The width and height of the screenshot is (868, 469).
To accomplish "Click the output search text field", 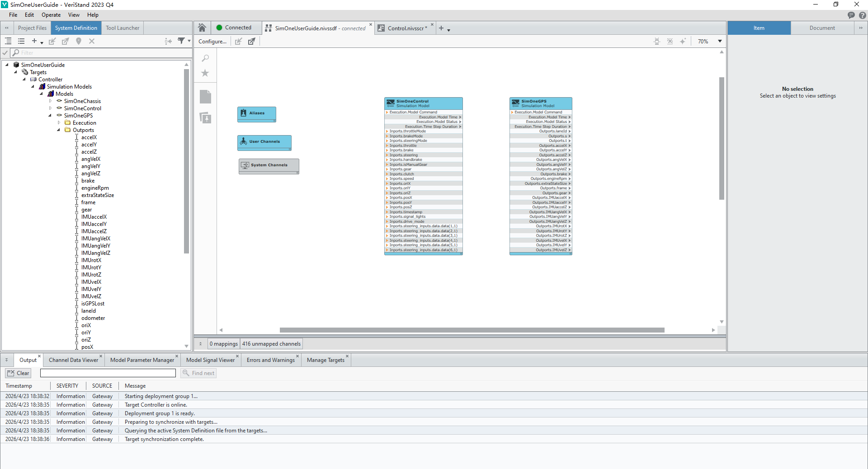I will click(x=108, y=373).
